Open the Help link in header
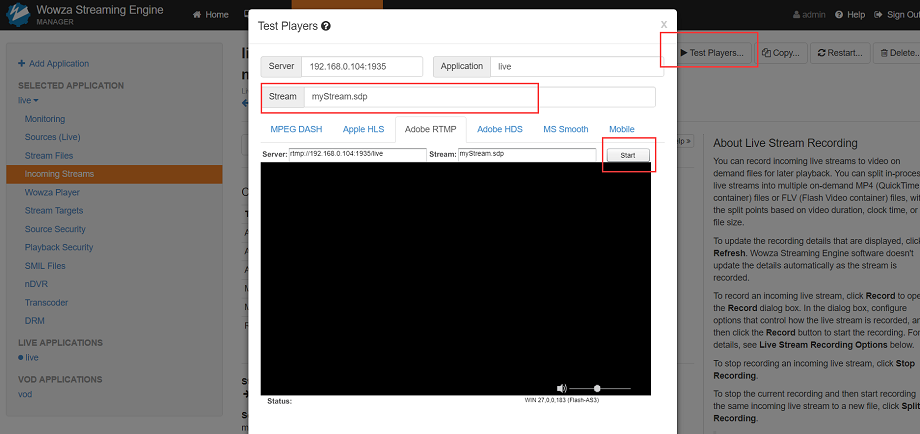 [x=850, y=15]
